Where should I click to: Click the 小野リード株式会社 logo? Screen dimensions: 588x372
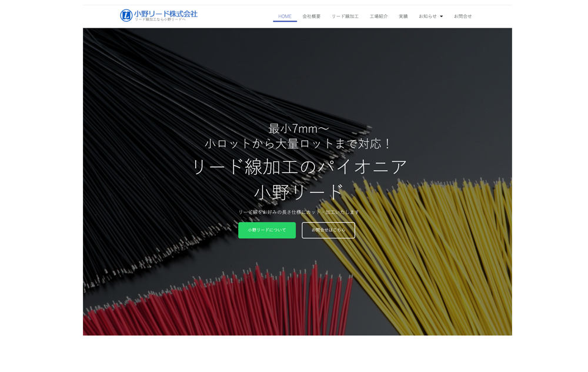coord(158,15)
